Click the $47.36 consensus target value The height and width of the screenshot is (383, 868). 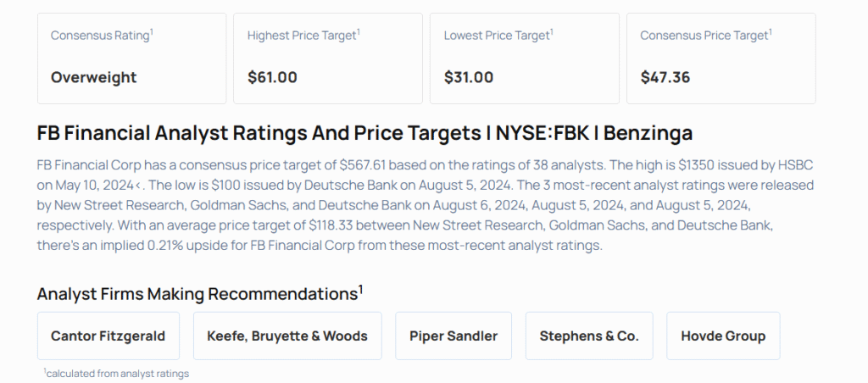tap(665, 77)
